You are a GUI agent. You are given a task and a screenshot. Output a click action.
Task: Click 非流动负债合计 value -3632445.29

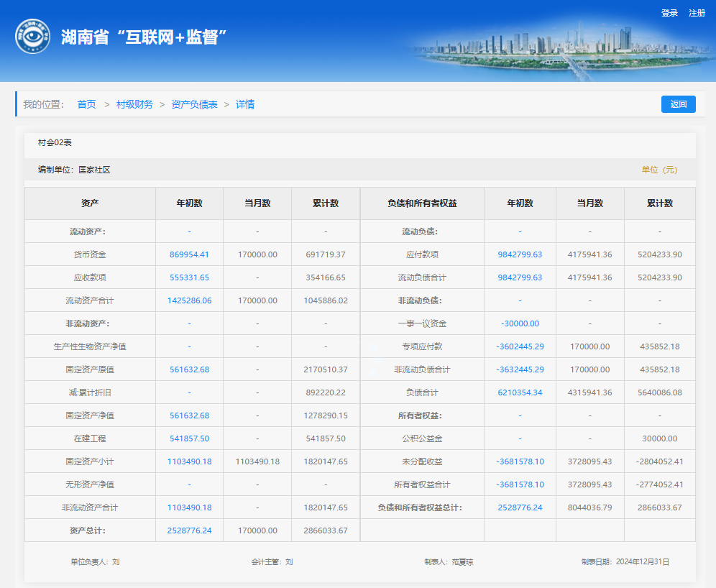click(x=520, y=369)
